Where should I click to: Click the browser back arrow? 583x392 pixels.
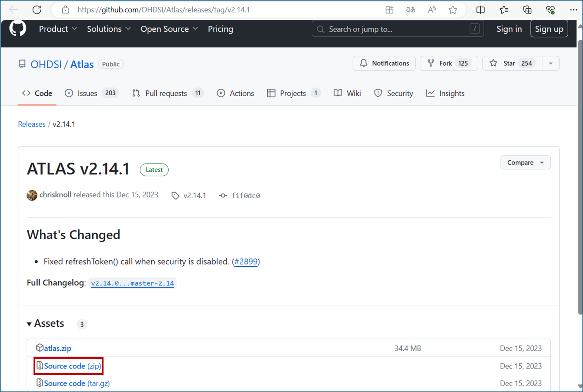click(13, 10)
